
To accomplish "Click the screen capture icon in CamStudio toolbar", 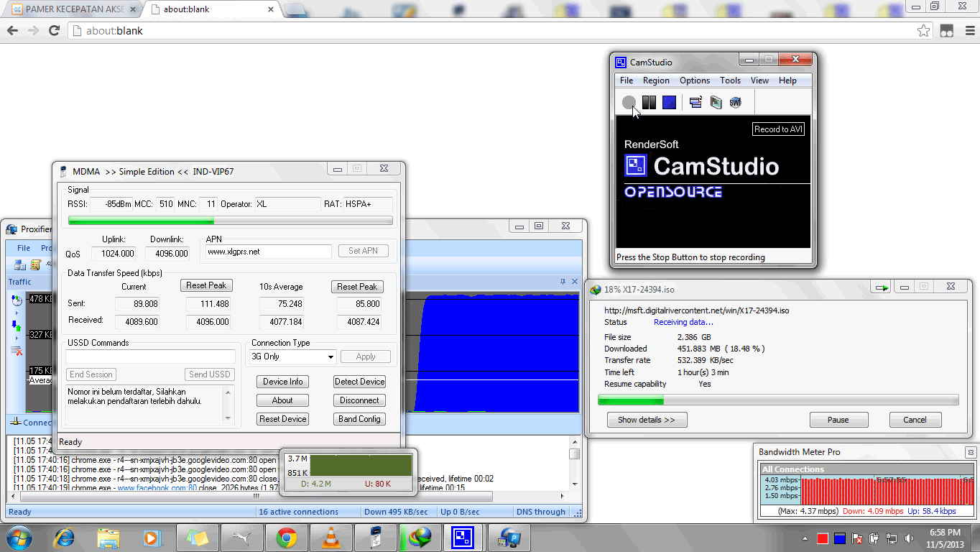I will pyautogui.click(x=695, y=102).
